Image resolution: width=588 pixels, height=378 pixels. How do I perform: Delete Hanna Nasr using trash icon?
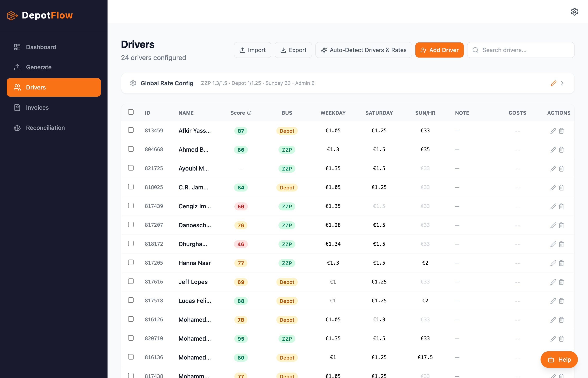click(x=561, y=263)
